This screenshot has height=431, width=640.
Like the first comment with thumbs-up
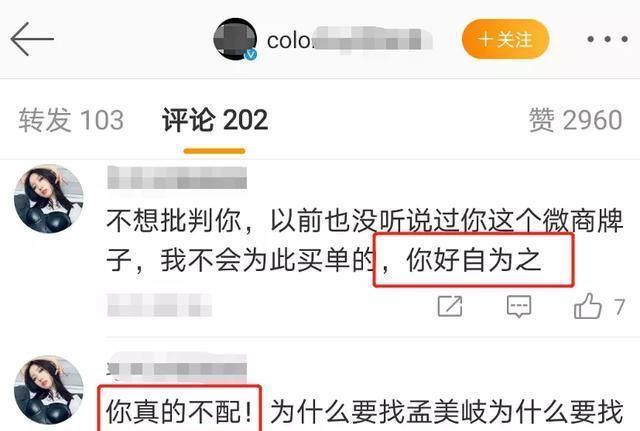click(x=587, y=305)
